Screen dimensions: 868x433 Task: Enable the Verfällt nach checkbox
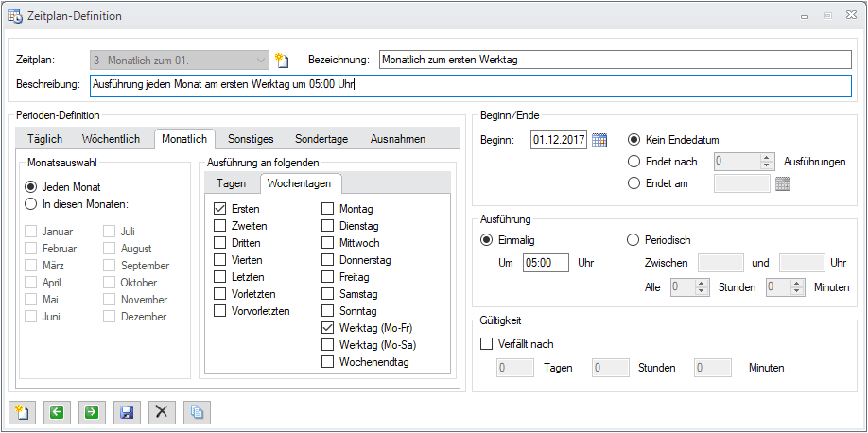487,344
